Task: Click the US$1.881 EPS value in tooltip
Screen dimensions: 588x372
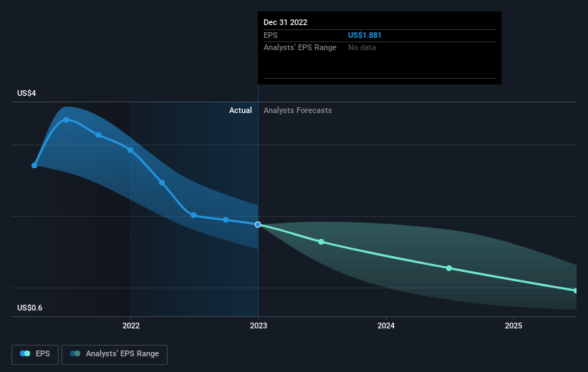Action: [x=365, y=35]
